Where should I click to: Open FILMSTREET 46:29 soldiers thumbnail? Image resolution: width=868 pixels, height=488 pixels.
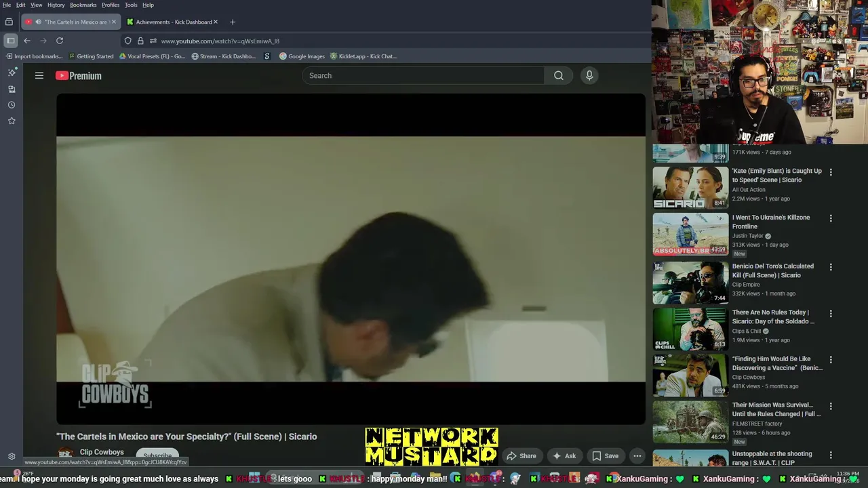pos(690,422)
